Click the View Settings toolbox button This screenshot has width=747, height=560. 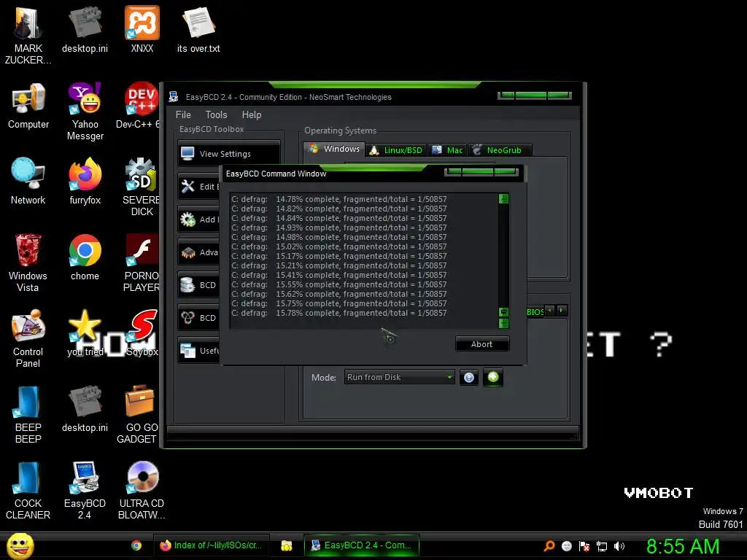coord(228,154)
